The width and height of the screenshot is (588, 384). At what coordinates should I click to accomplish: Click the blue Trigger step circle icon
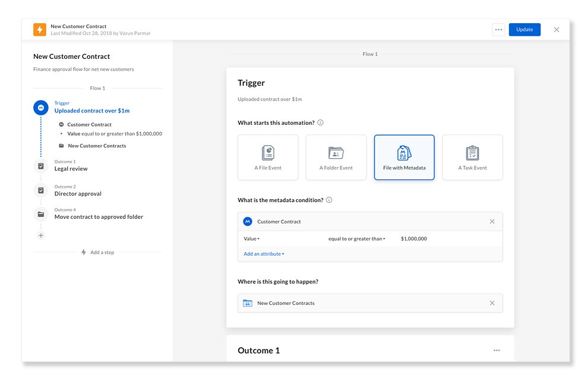click(40, 108)
